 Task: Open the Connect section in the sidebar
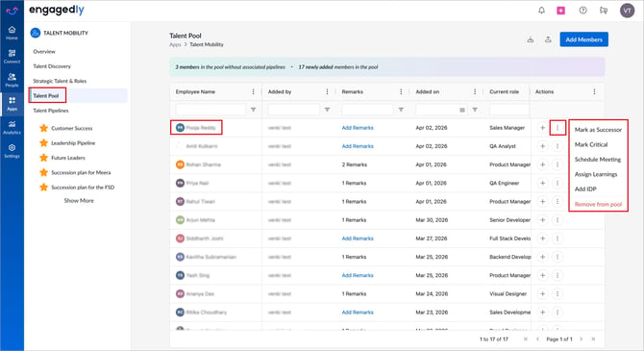[x=12, y=57]
